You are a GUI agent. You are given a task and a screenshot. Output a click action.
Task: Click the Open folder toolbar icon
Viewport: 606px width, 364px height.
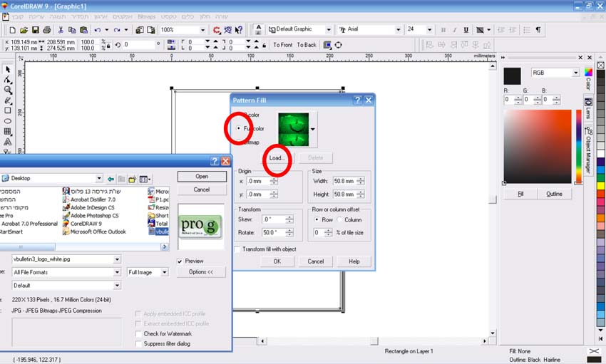(24, 30)
